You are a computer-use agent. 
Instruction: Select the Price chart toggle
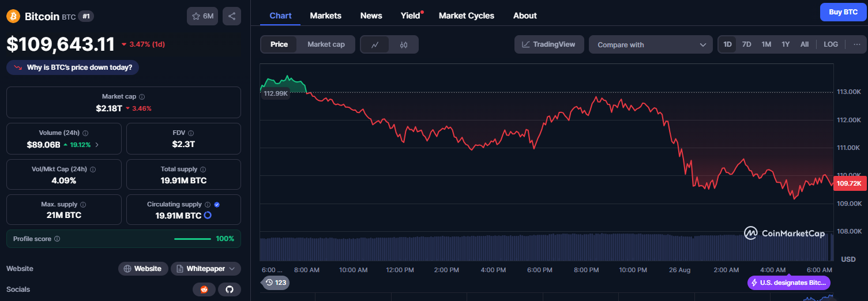coord(279,44)
